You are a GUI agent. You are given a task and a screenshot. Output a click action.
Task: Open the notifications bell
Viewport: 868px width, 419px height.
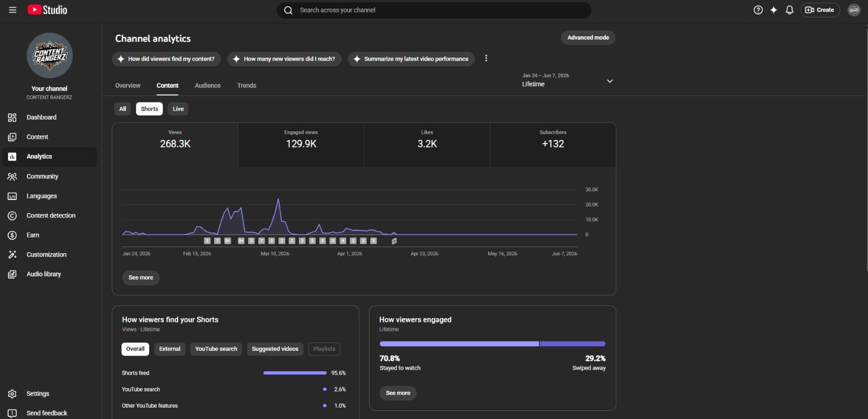pos(789,10)
